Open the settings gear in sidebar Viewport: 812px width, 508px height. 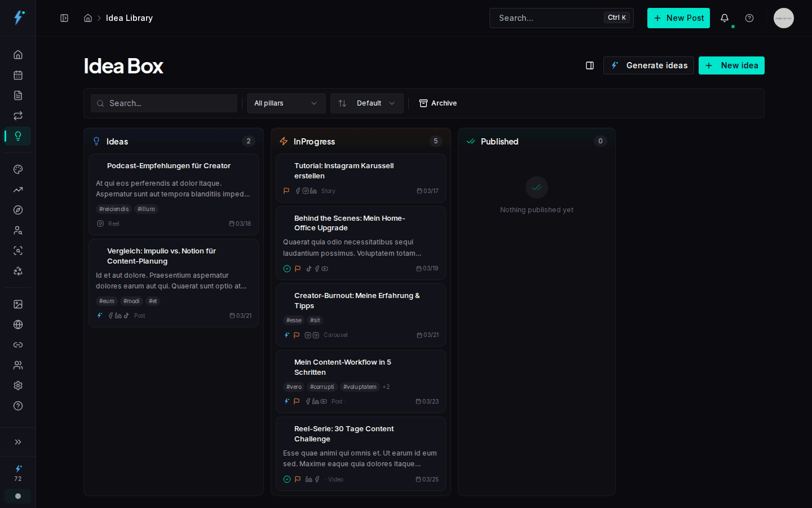(18, 386)
